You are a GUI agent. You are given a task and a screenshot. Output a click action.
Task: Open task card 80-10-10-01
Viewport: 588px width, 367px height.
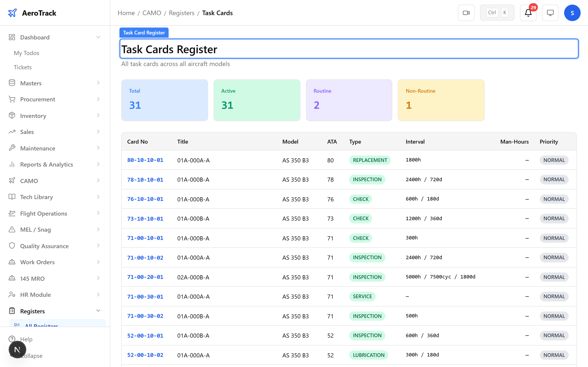click(x=145, y=160)
